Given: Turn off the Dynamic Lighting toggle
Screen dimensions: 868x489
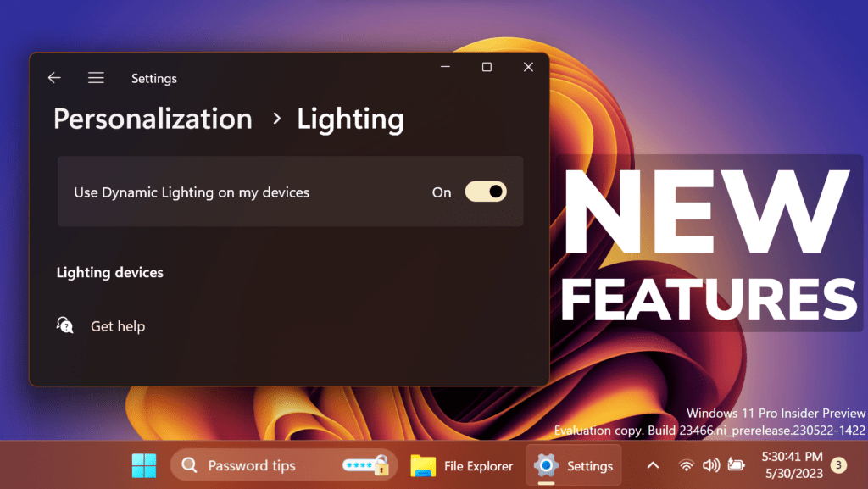Looking at the screenshot, I should [x=486, y=192].
